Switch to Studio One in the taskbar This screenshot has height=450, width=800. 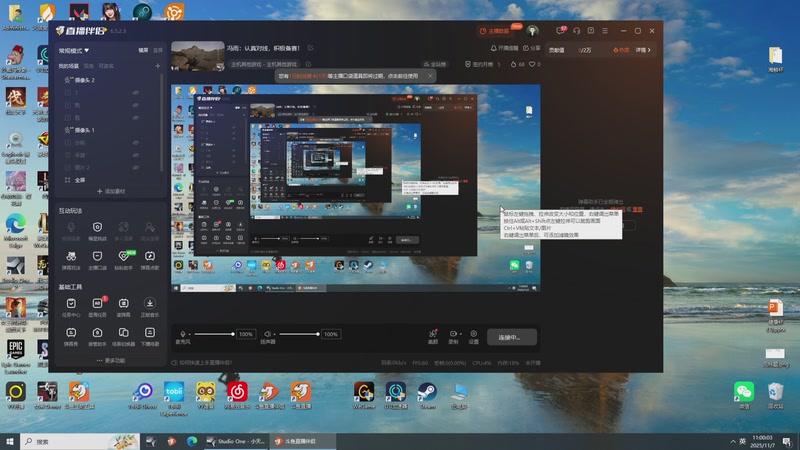point(236,441)
